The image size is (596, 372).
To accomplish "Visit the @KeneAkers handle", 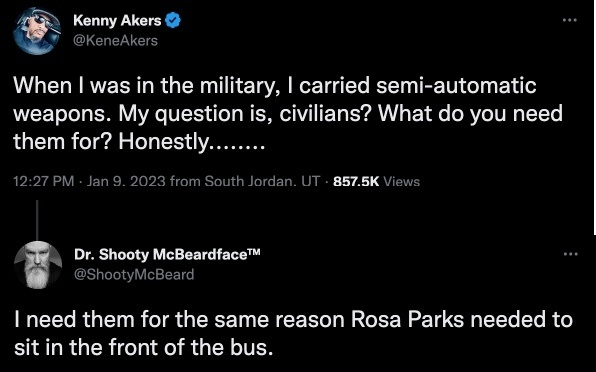I will click(115, 40).
